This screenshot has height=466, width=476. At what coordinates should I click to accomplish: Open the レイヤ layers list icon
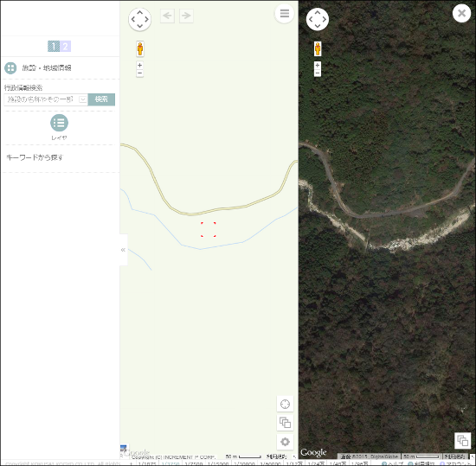(x=59, y=123)
